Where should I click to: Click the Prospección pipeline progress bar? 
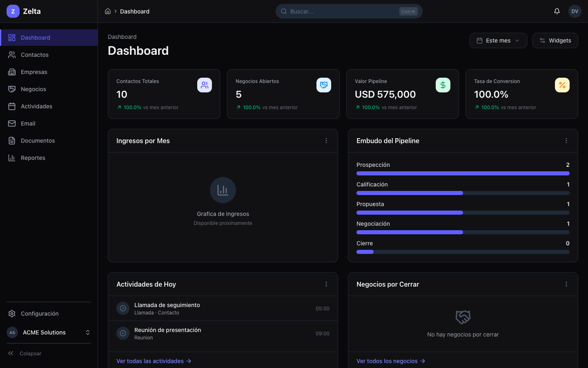(463, 173)
